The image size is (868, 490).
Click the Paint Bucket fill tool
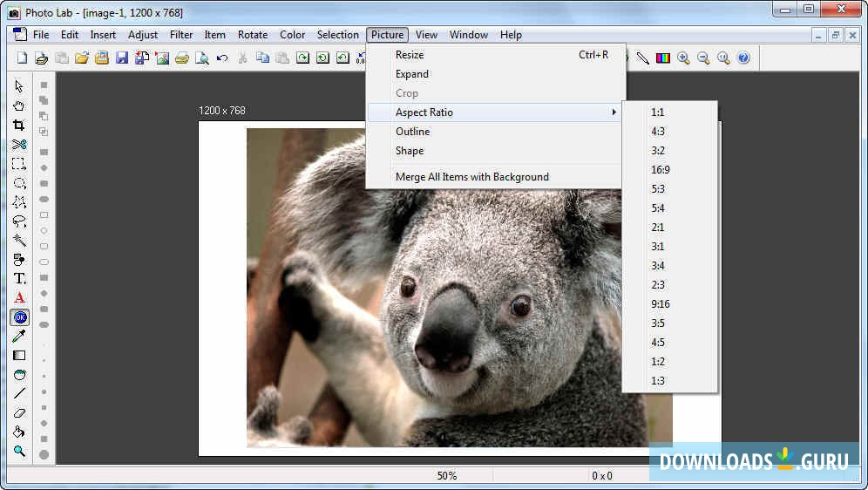click(x=19, y=432)
